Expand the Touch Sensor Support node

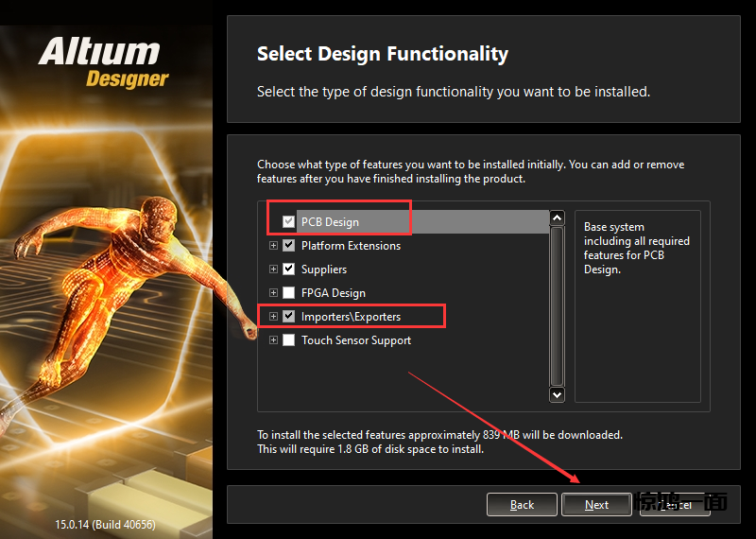(274, 340)
